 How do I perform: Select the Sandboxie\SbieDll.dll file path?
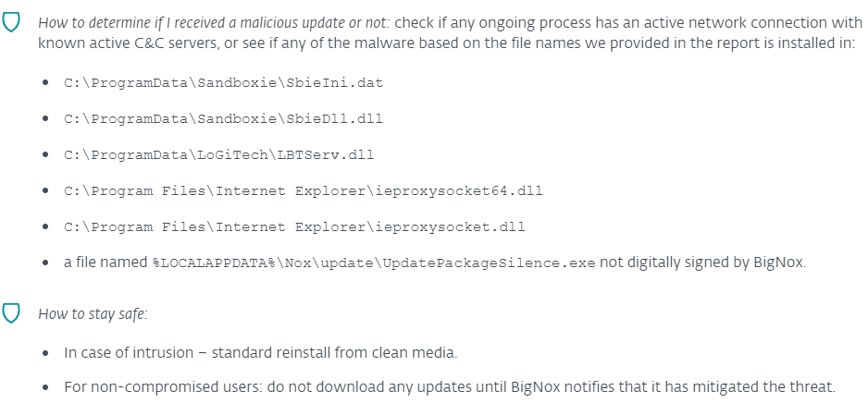(x=223, y=119)
